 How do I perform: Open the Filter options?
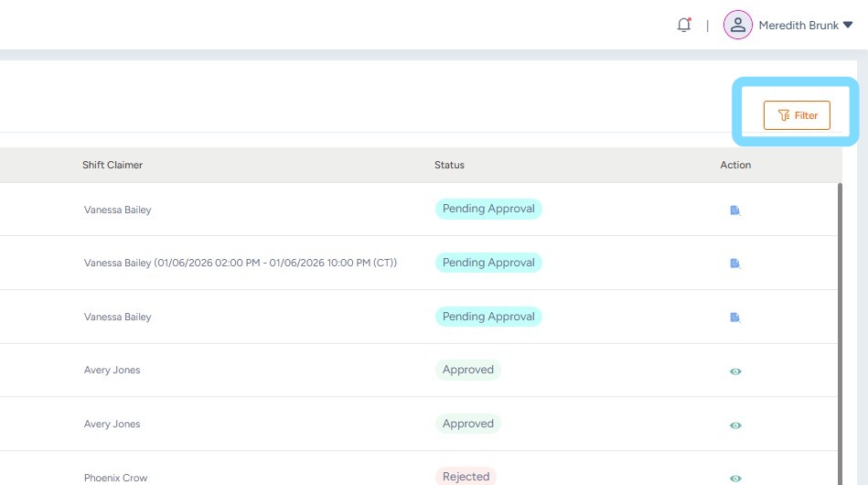click(797, 115)
